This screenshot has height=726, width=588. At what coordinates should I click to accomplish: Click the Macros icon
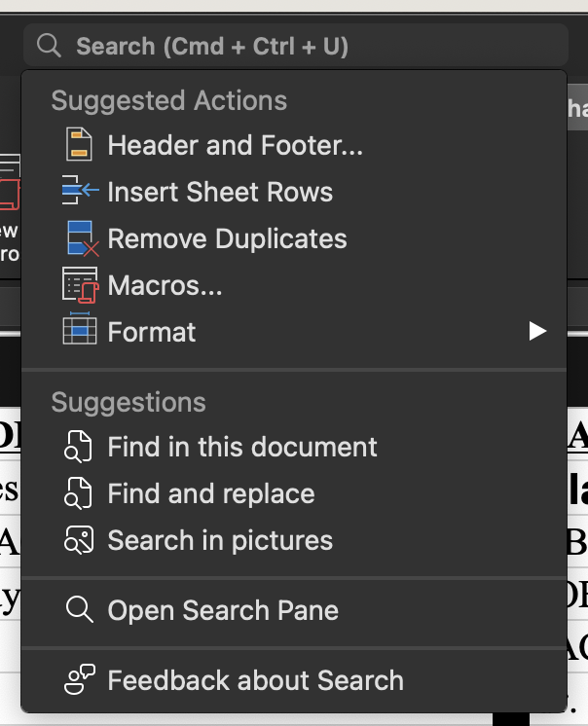79,285
